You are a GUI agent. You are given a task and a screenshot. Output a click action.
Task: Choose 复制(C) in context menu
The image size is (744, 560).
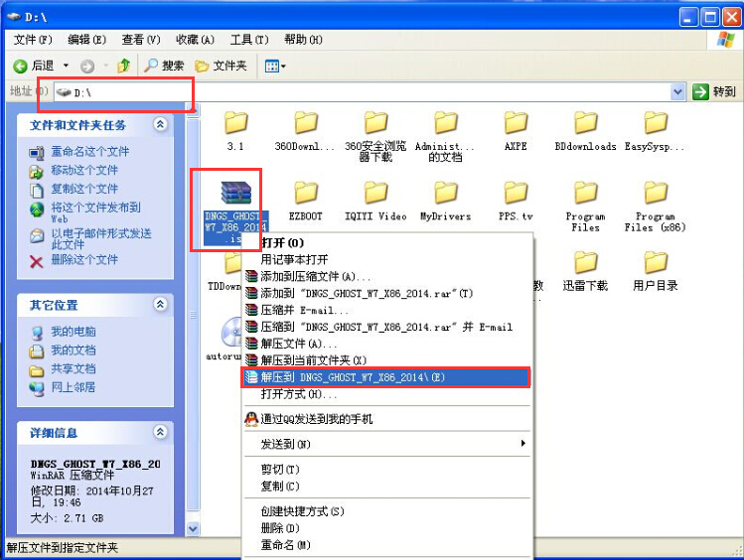pyautogui.click(x=386, y=487)
